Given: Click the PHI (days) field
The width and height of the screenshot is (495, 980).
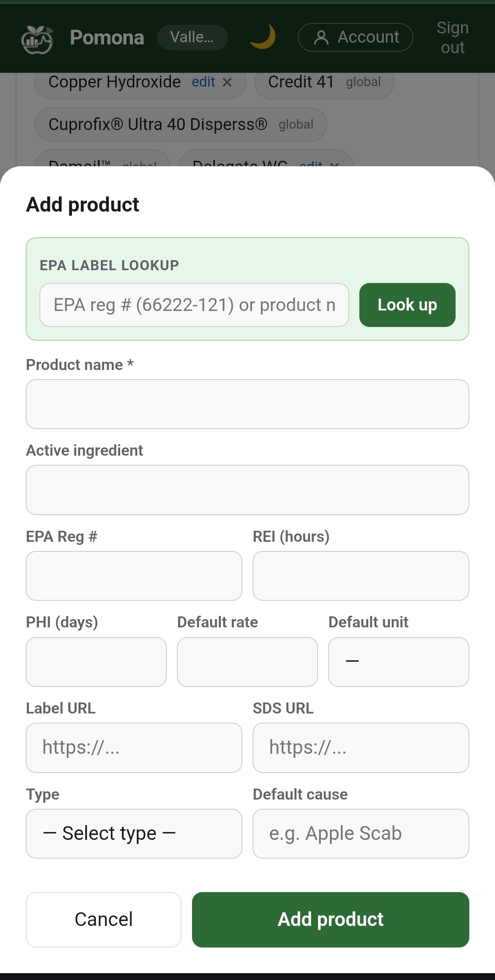Looking at the screenshot, I should click(96, 662).
